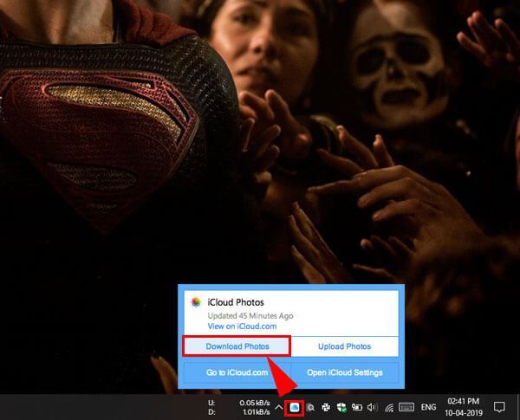The image size is (520, 420).
Task: Open the volume speaker tray icon
Action: click(x=372, y=407)
